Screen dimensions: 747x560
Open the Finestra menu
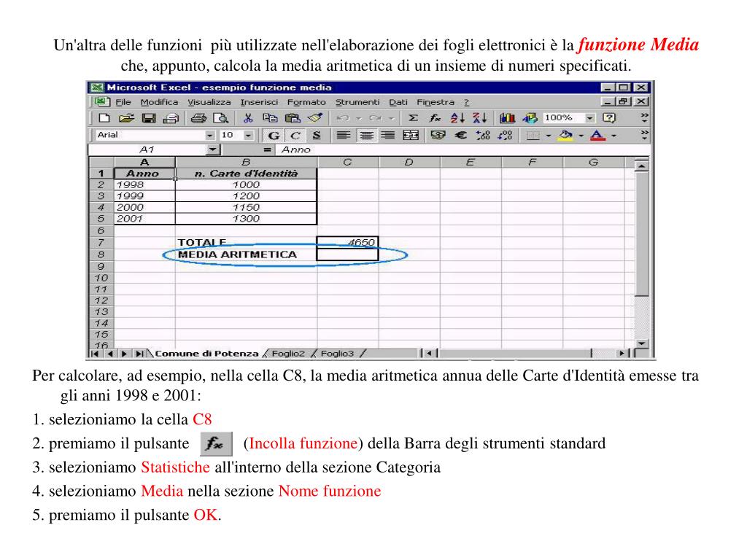point(436,102)
